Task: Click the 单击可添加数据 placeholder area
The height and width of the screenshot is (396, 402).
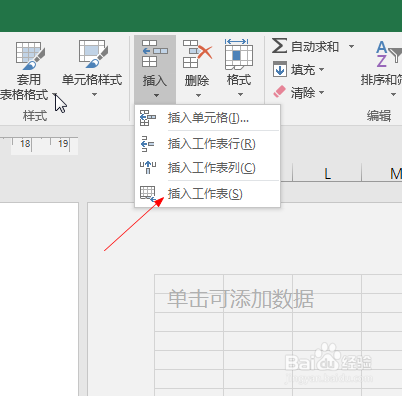Action: 240,298
